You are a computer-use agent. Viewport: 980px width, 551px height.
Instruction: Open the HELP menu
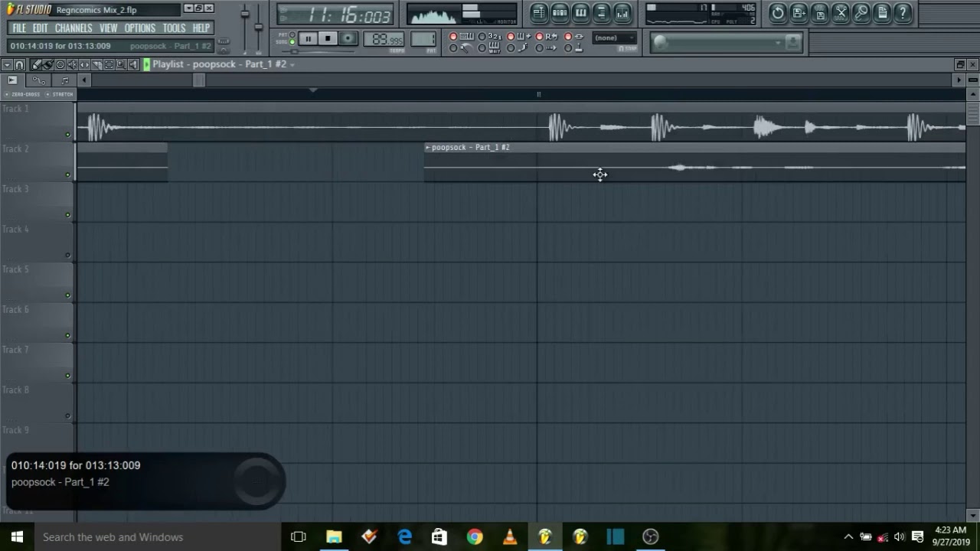click(x=201, y=28)
